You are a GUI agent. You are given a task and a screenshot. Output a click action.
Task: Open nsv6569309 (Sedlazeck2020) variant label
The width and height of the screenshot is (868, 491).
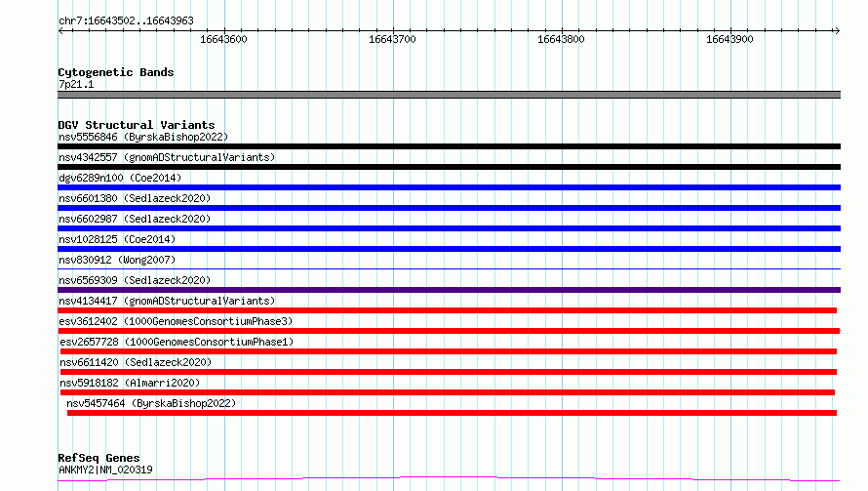(x=135, y=280)
